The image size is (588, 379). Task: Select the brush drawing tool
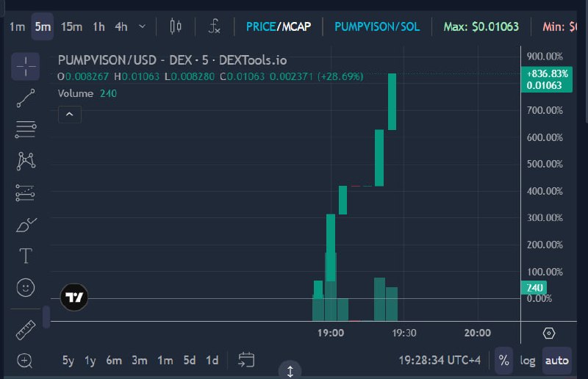(26, 225)
